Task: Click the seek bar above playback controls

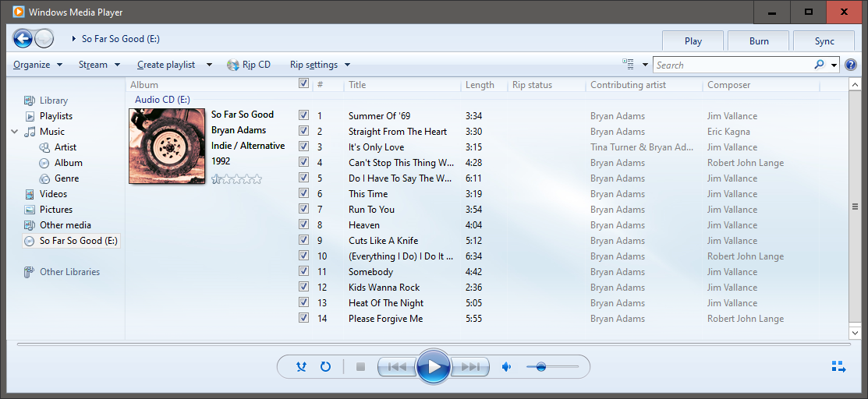Action: pyautogui.click(x=433, y=344)
